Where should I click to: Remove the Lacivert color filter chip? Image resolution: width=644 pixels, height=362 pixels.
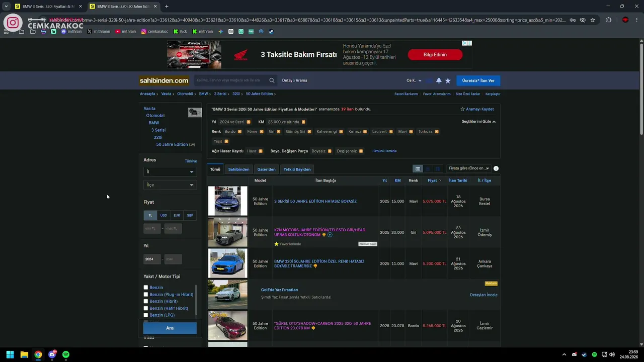coord(391,132)
